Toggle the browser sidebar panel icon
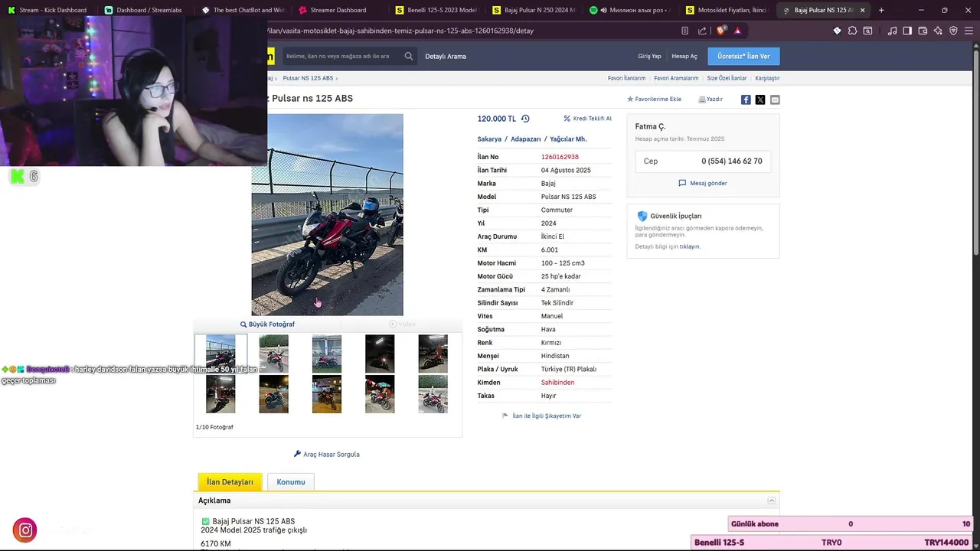This screenshot has width=980, height=551. [x=907, y=31]
